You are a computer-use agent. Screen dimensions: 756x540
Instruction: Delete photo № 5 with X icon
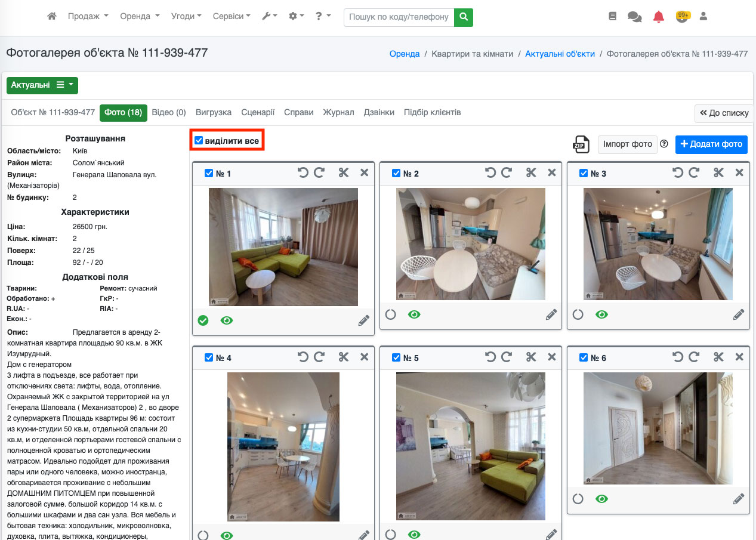[552, 357]
